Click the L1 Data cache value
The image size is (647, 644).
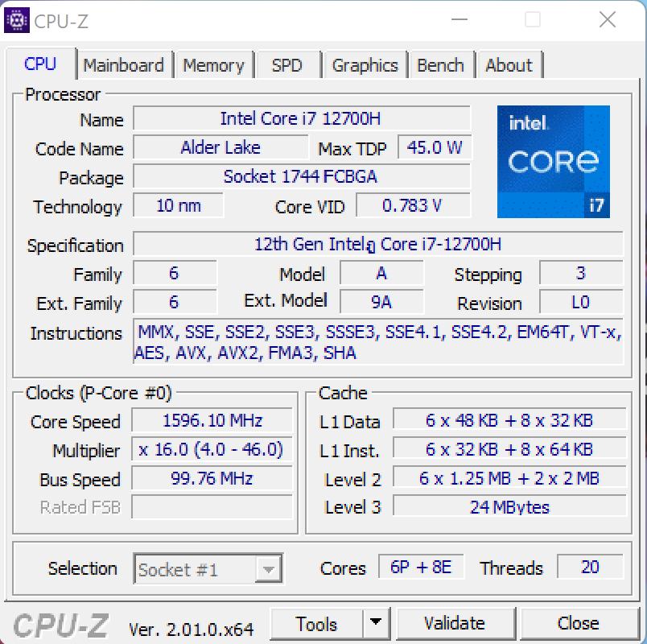click(x=509, y=420)
